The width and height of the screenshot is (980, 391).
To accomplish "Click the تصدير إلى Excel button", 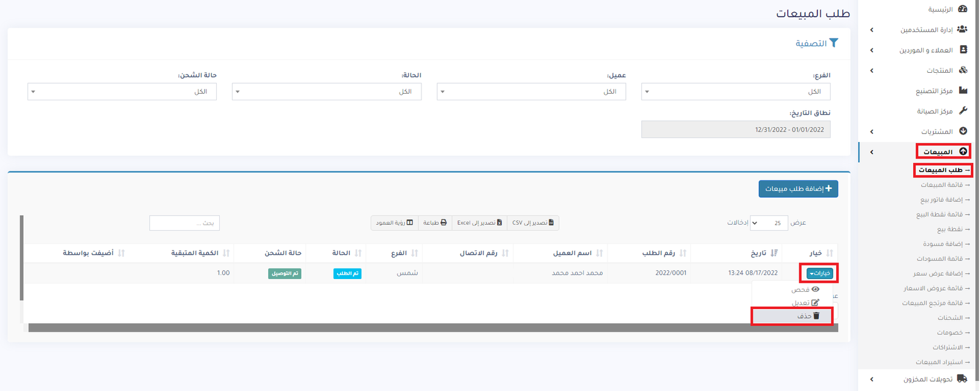I will pyautogui.click(x=480, y=223).
